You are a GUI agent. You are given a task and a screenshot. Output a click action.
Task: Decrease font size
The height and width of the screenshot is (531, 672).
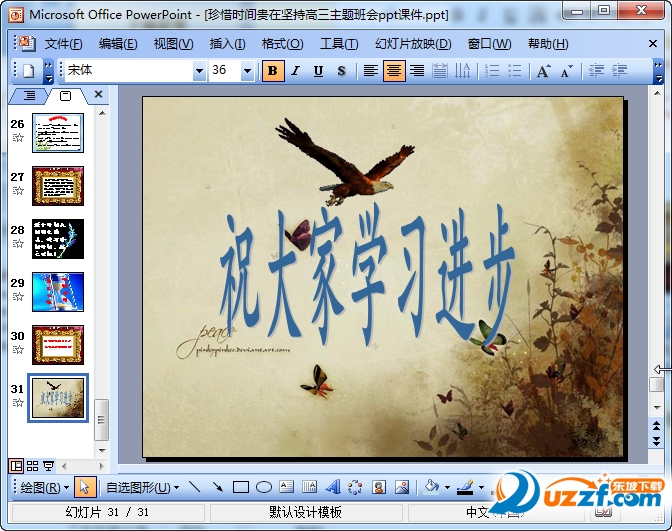tap(567, 71)
